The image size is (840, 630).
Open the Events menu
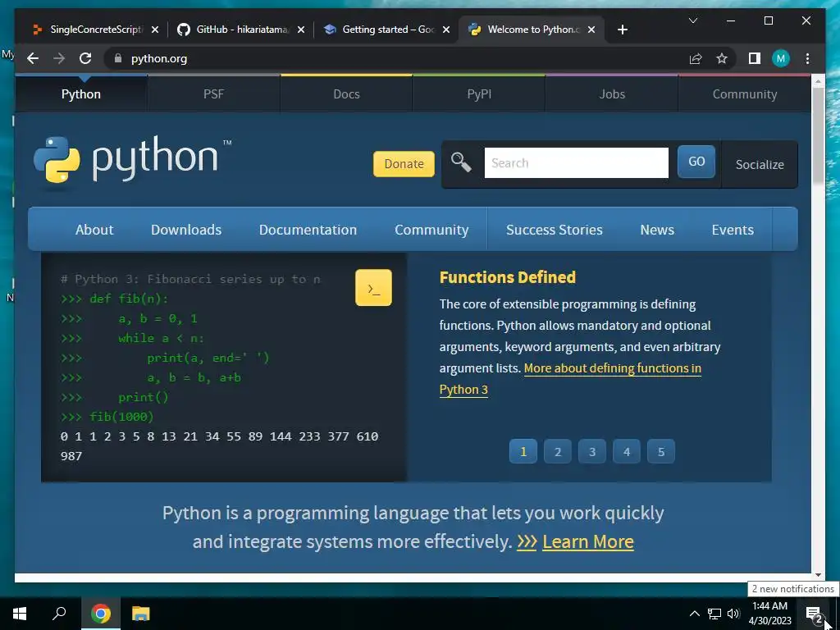pos(733,230)
